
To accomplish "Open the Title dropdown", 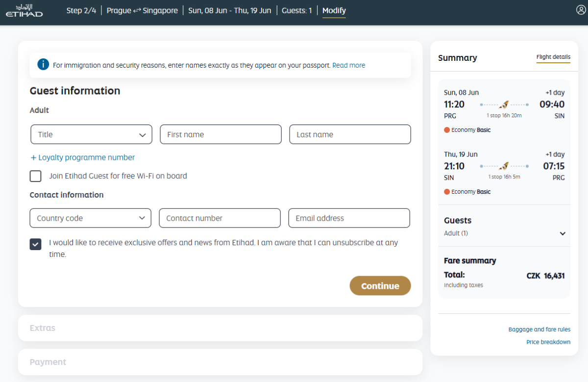I will (91, 134).
